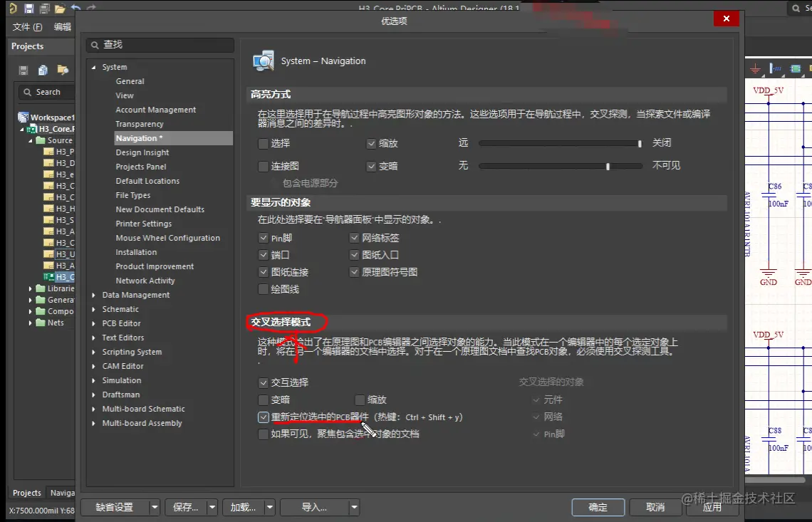Select General under System
812x522 pixels.
click(x=130, y=81)
